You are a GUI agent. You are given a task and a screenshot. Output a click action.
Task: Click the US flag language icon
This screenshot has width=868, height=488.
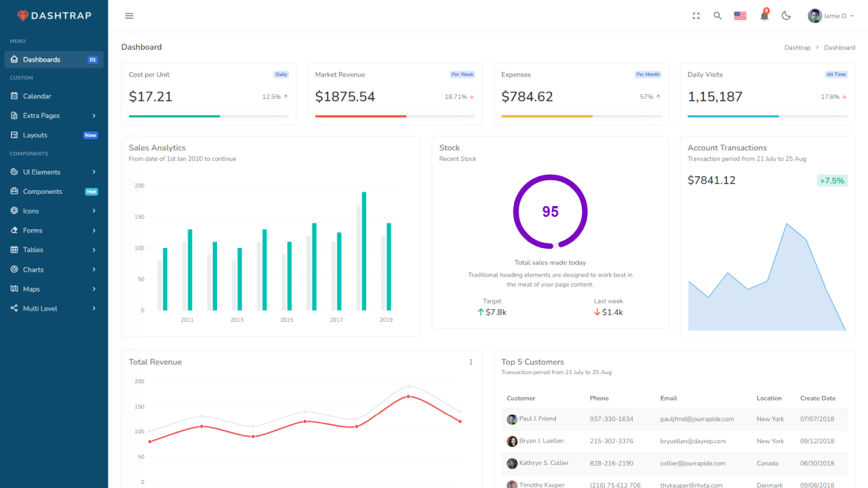coord(740,16)
